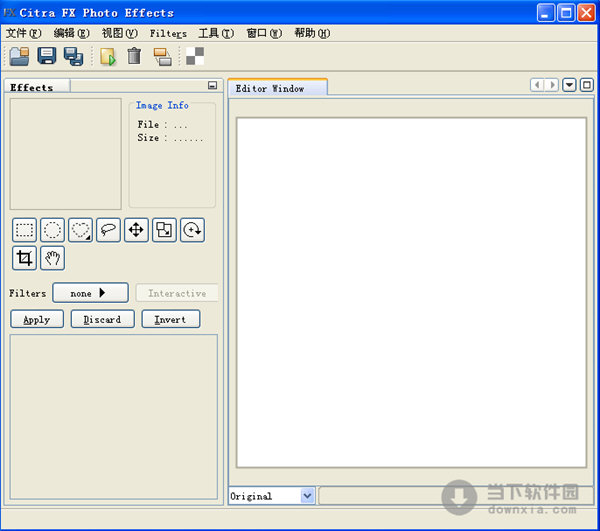Image resolution: width=600 pixels, height=531 pixels.
Task: Click the yellow page with green arrow icon
Action: 108,57
